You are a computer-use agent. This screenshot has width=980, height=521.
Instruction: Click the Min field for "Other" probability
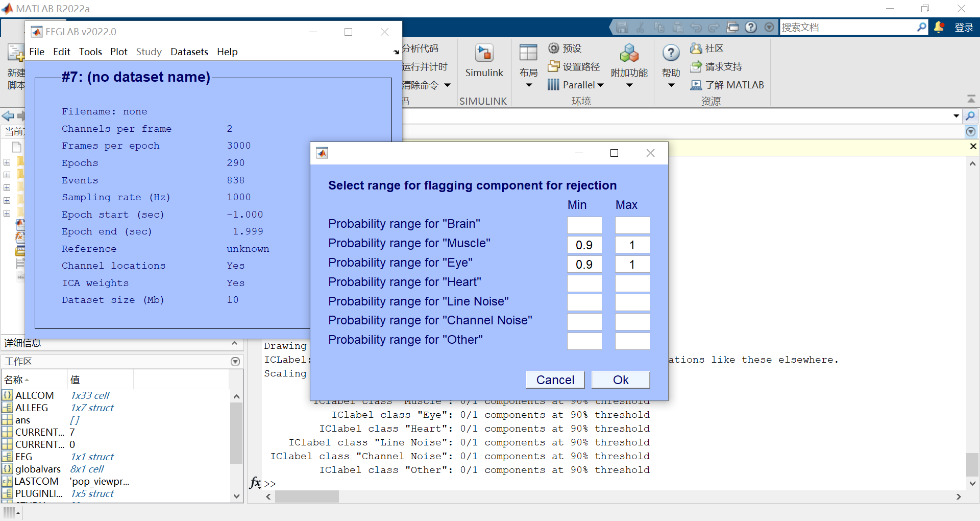coord(584,341)
